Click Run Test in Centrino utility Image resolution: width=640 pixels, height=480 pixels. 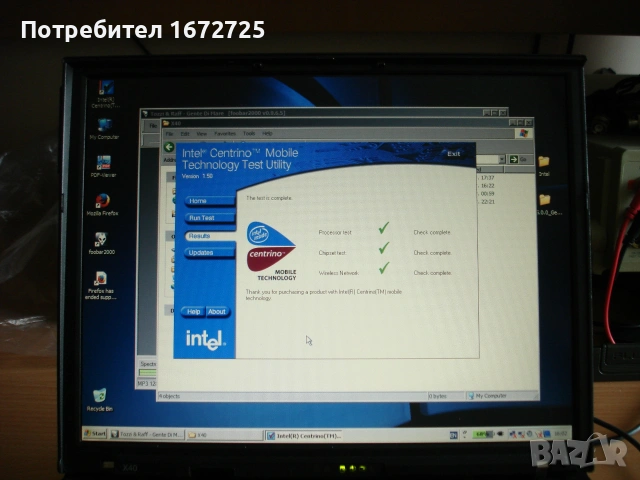click(x=210, y=218)
